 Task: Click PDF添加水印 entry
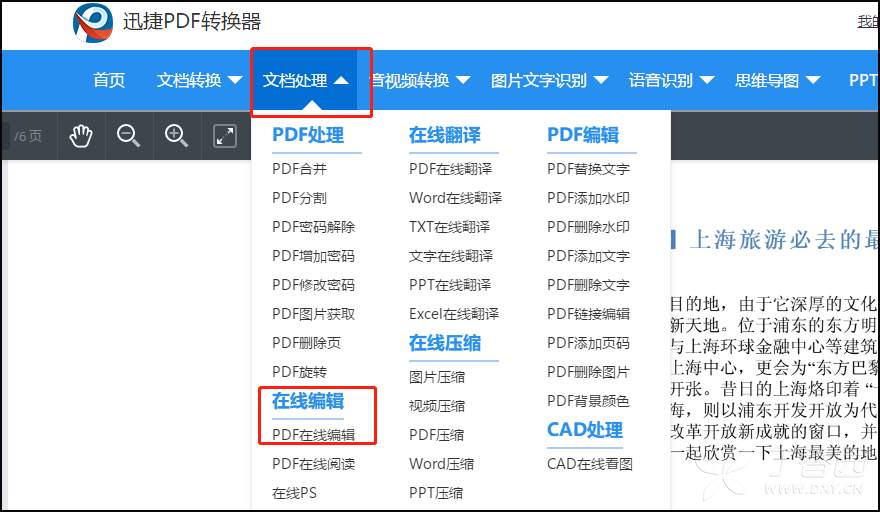[x=588, y=198]
